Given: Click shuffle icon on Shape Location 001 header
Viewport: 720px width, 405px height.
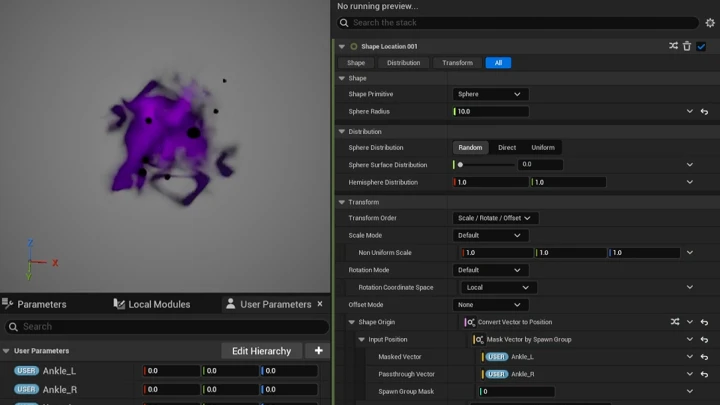Looking at the screenshot, I should 673,46.
